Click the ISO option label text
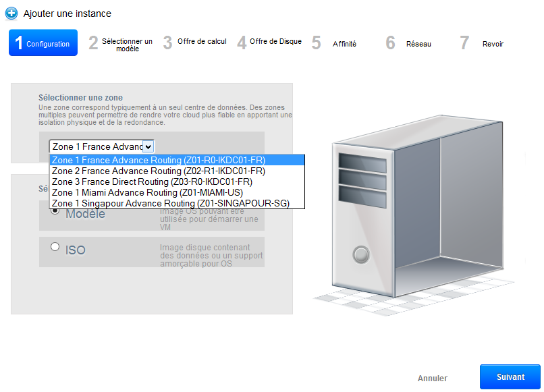Screen dimensions: 544x392 [76, 250]
